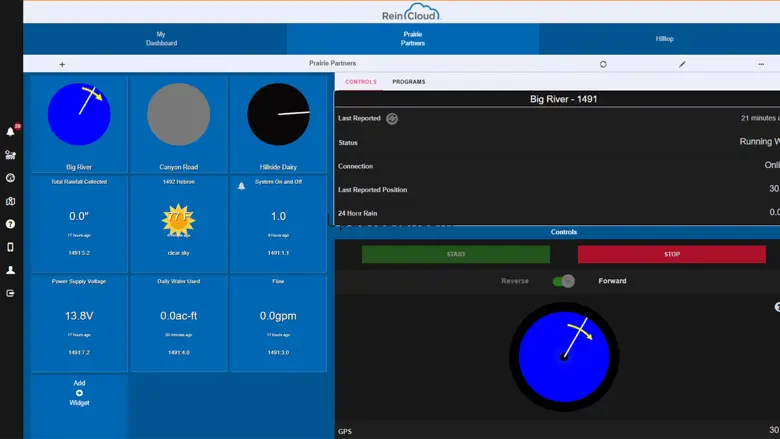The width and height of the screenshot is (780, 439).
Task: Open the map icon in the sidebar
Action: point(10,201)
